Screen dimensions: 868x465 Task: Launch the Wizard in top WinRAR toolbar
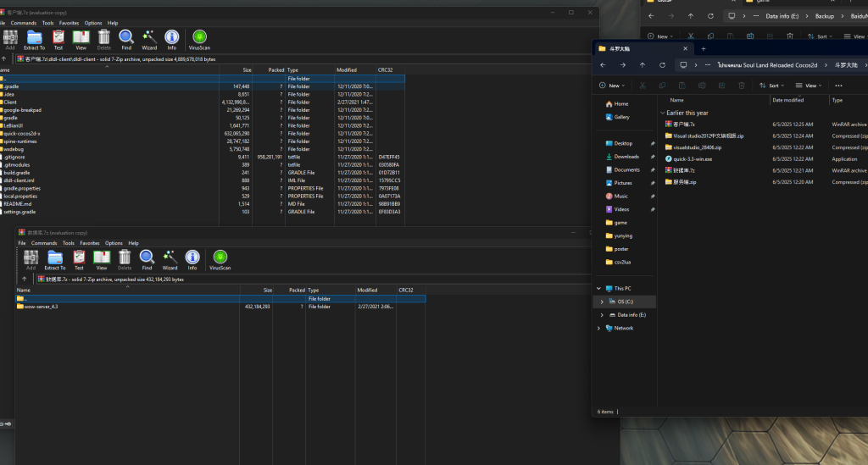[149, 39]
